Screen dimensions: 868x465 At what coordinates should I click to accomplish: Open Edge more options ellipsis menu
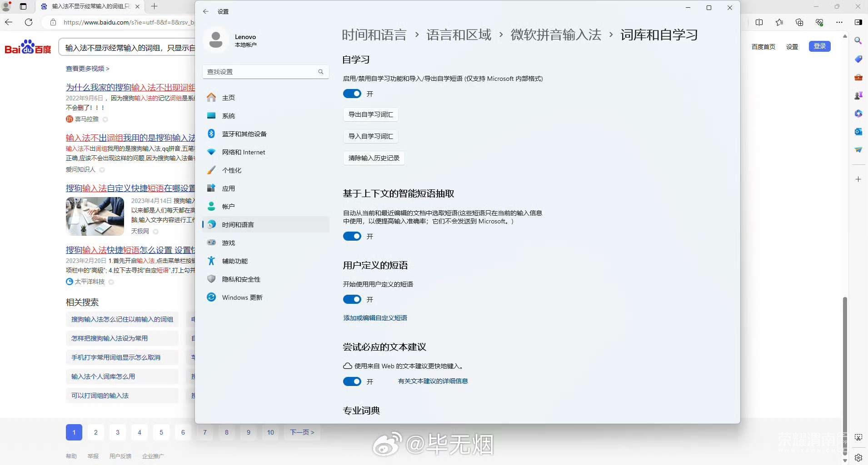tap(839, 22)
